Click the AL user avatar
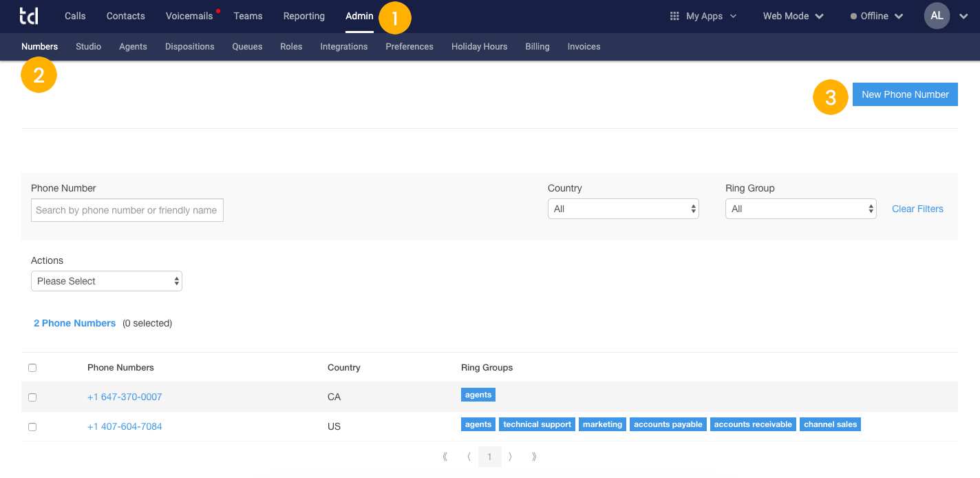 click(937, 16)
